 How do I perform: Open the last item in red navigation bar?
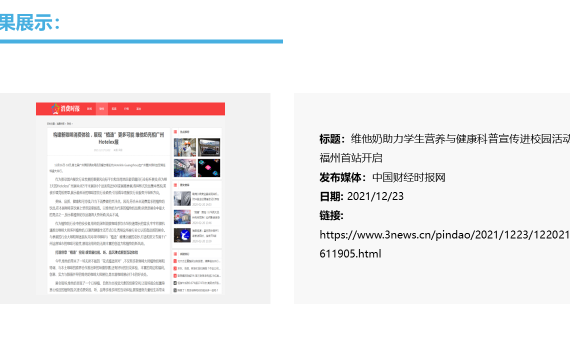click(139, 109)
